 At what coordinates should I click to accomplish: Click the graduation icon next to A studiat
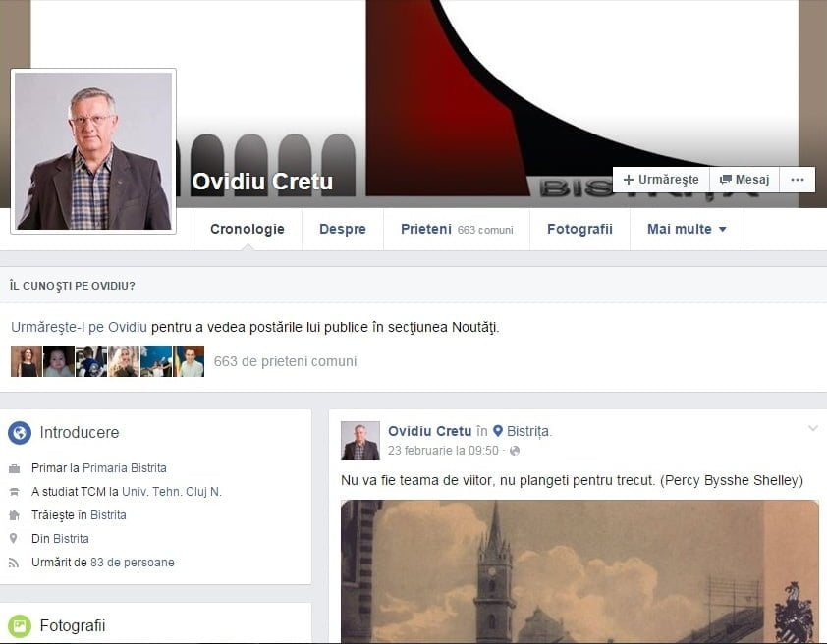pos(14,492)
